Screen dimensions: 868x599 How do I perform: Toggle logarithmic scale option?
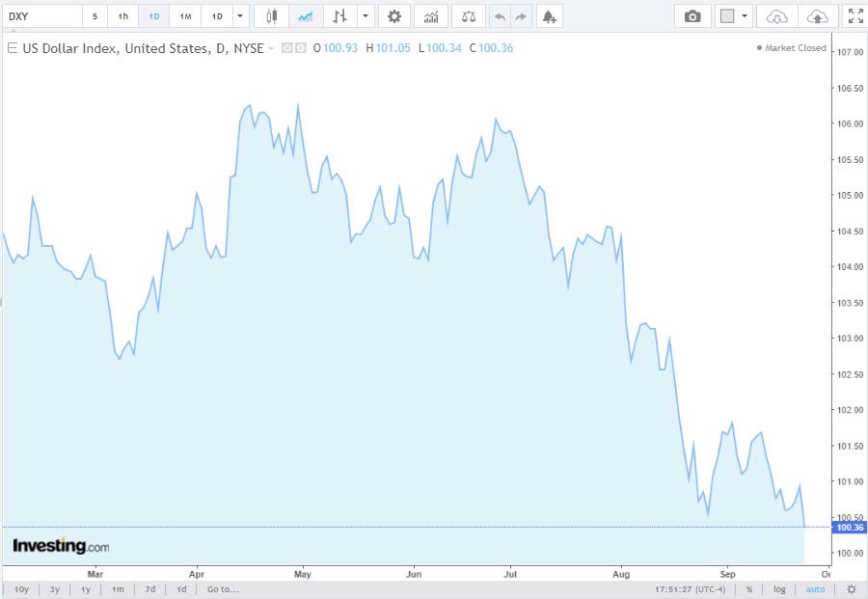click(779, 588)
